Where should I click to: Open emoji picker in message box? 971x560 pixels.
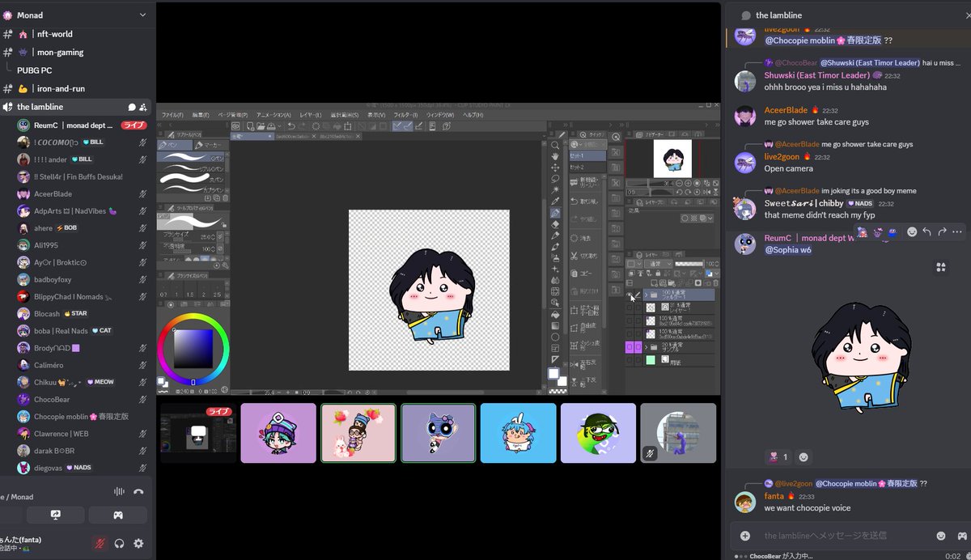coord(941,535)
